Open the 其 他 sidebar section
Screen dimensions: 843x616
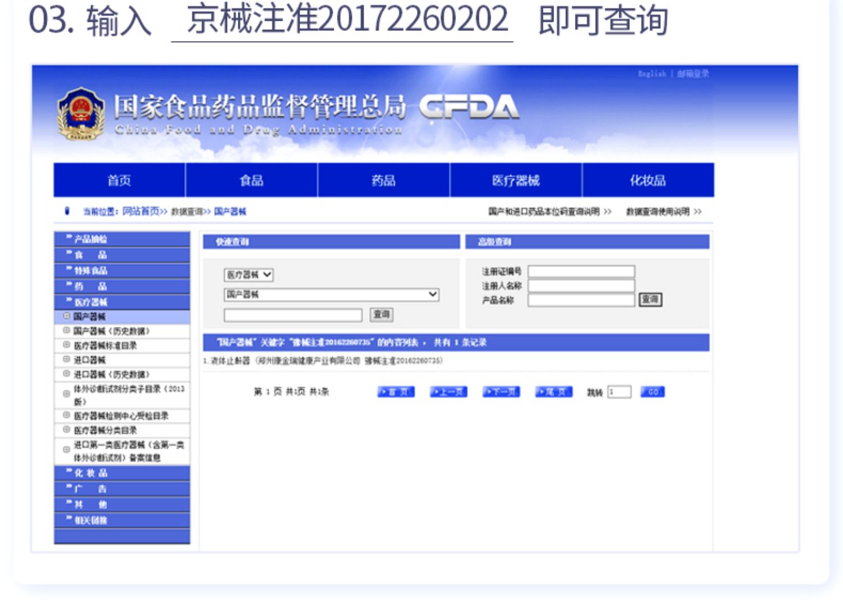pyautogui.click(x=122, y=504)
